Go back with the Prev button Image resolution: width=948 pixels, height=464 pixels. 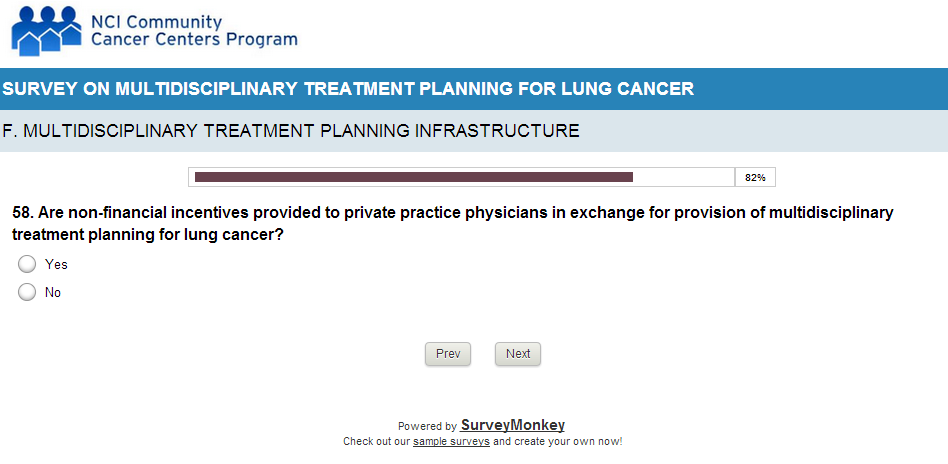[x=448, y=354]
